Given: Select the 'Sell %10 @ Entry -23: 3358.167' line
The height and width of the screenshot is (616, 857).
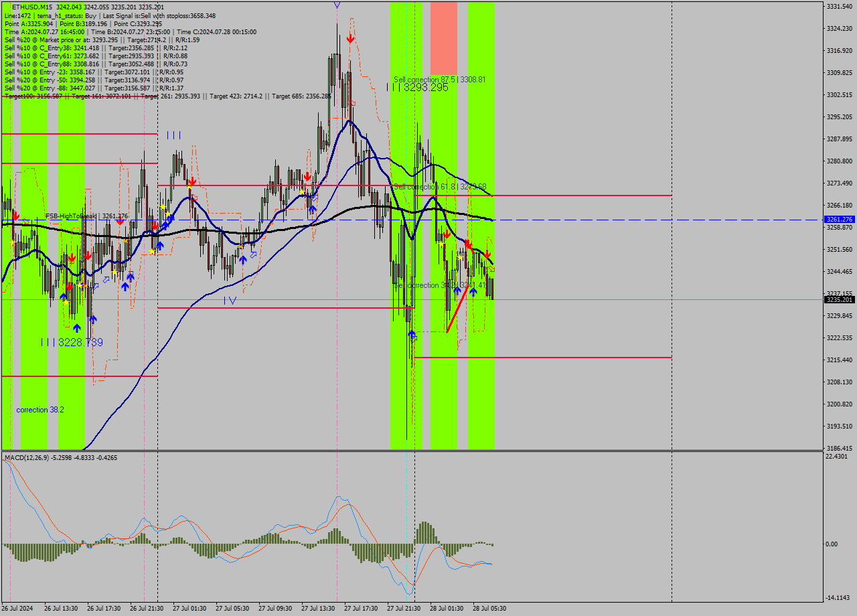Looking at the screenshot, I should click(94, 72).
